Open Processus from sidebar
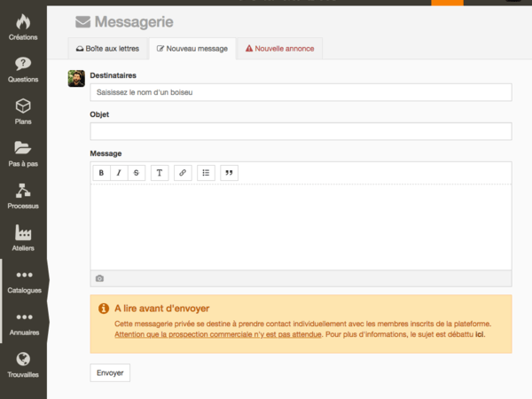Screen dimensions: 532x399 tap(23, 196)
